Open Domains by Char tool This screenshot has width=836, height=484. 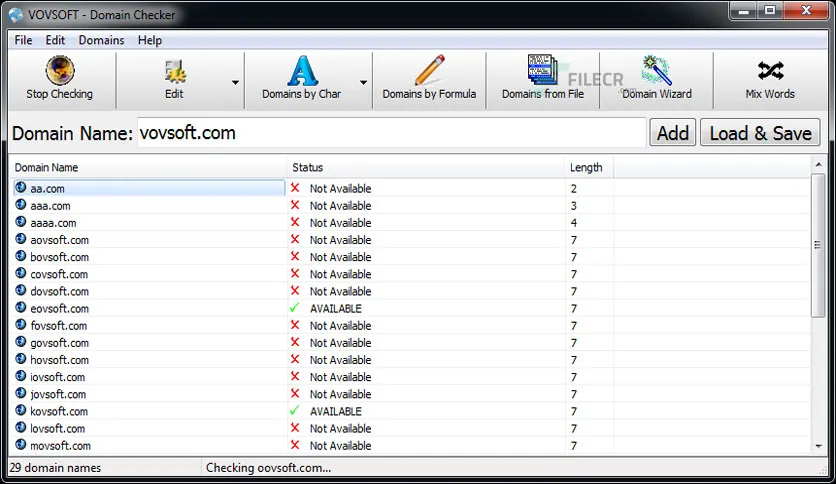click(302, 79)
